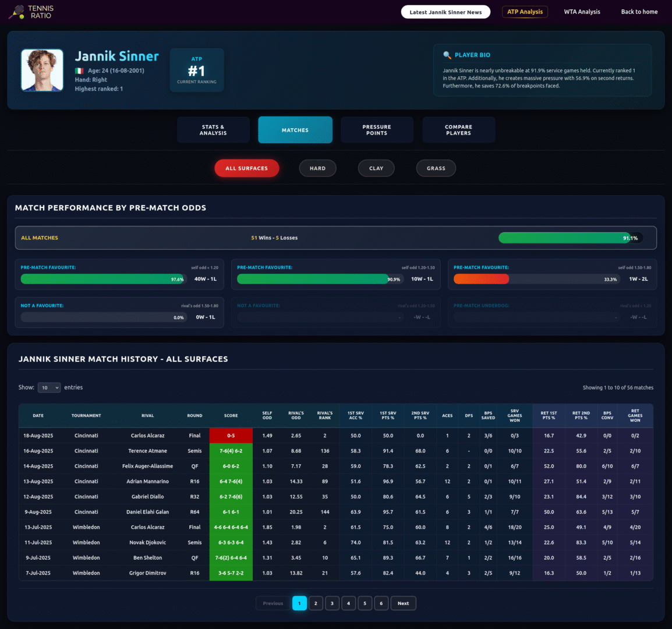The image size is (672, 629).
Task: Select All Surfaces filter
Action: tap(247, 168)
